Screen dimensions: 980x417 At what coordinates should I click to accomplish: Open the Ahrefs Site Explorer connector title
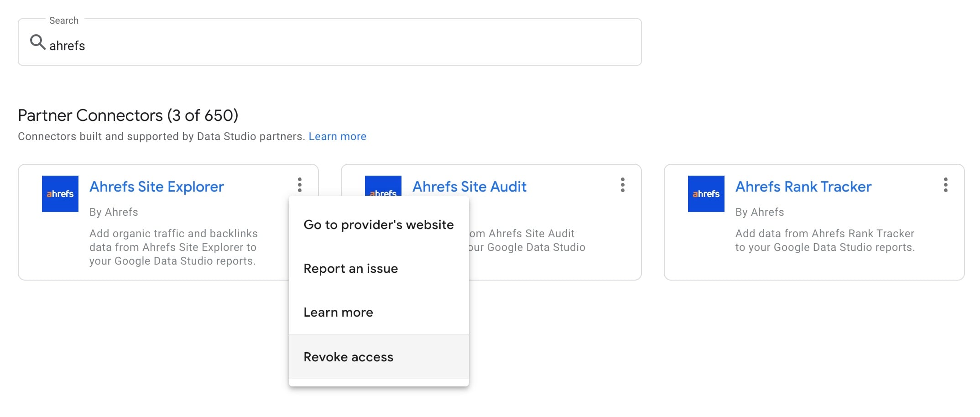point(156,187)
